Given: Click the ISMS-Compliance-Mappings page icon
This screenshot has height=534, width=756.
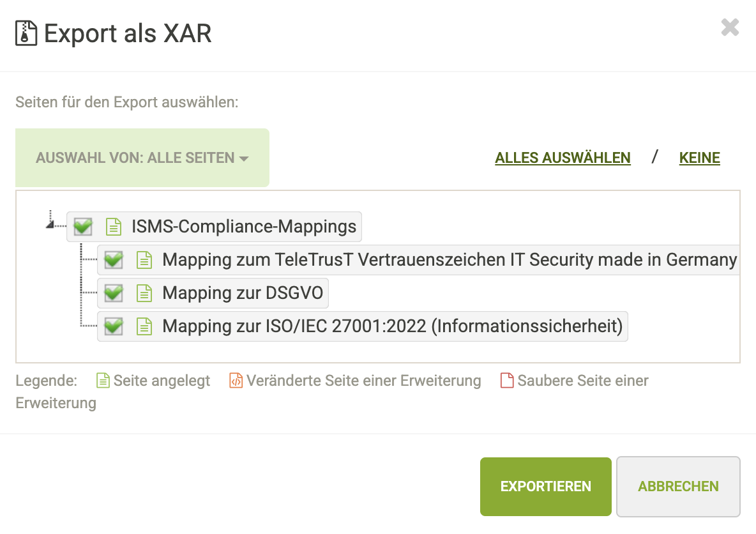Looking at the screenshot, I should point(113,226).
